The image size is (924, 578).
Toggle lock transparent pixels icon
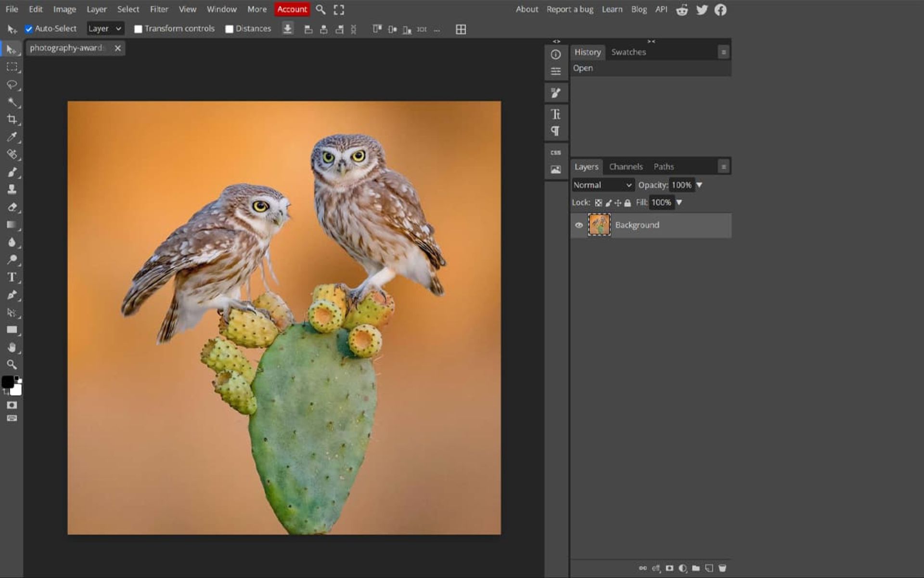tap(598, 203)
